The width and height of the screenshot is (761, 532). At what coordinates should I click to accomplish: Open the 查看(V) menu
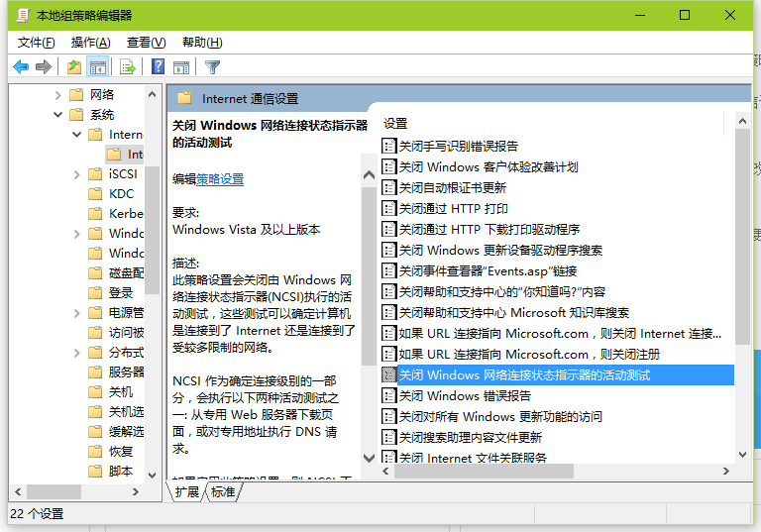click(x=147, y=43)
